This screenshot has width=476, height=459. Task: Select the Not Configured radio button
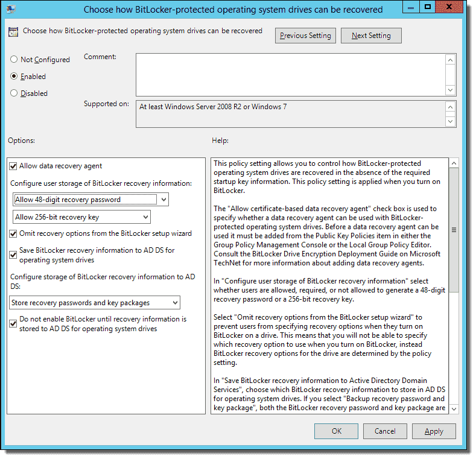tap(14, 60)
